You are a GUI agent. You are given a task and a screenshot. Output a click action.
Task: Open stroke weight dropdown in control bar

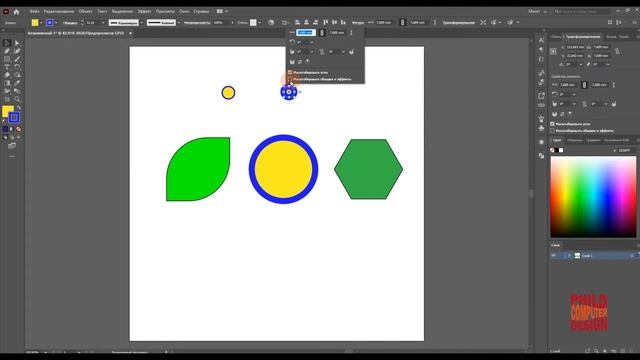pyautogui.click(x=103, y=23)
